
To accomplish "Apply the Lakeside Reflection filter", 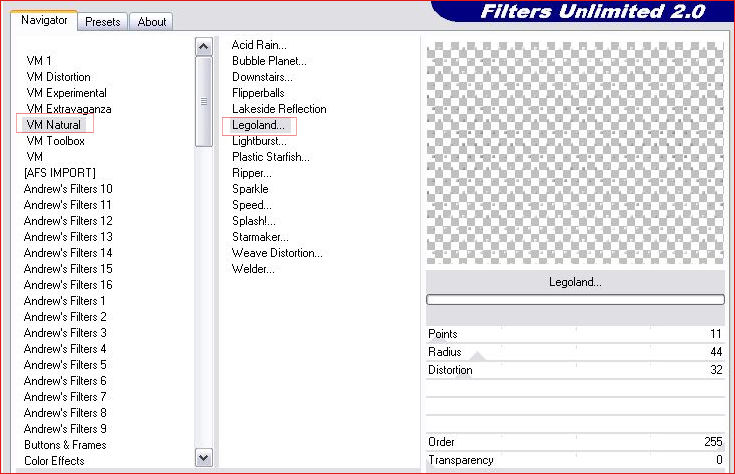I will coord(279,109).
